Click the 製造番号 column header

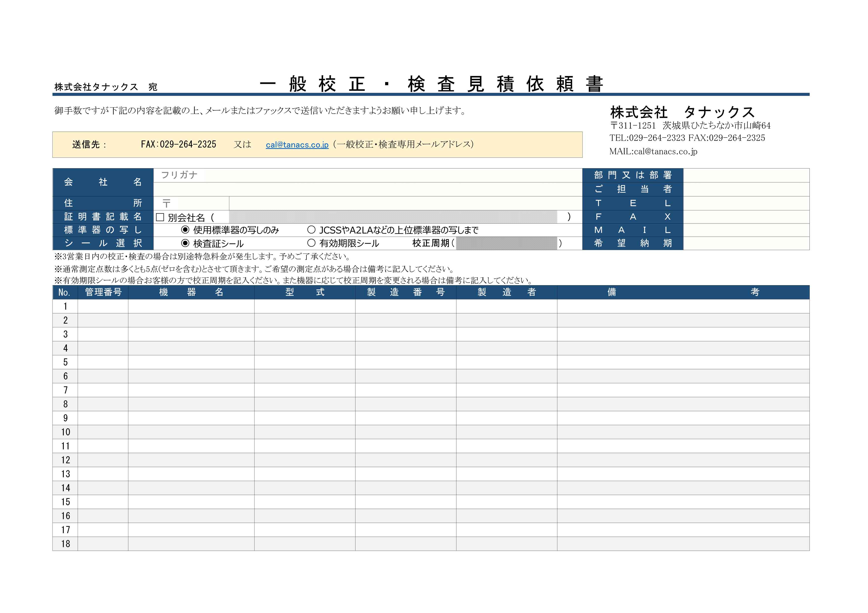tap(406, 292)
